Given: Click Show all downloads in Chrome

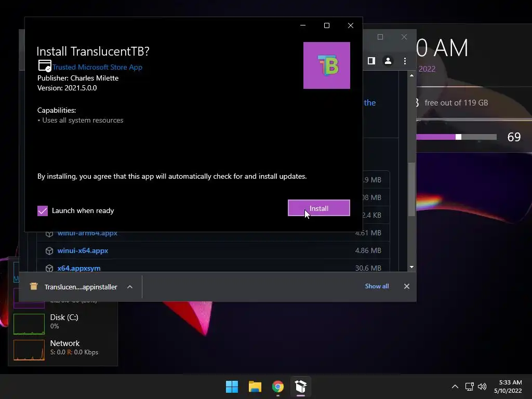Looking at the screenshot, I should coord(377,286).
